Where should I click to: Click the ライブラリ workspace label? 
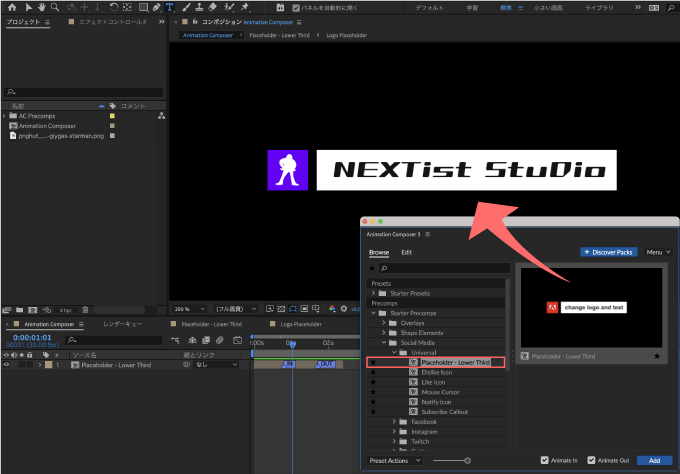click(599, 8)
